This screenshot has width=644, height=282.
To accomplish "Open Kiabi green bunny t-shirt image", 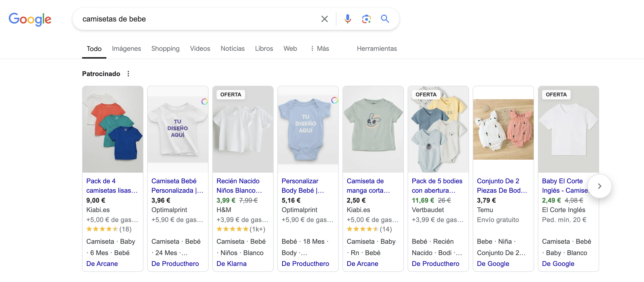I will click(x=373, y=129).
